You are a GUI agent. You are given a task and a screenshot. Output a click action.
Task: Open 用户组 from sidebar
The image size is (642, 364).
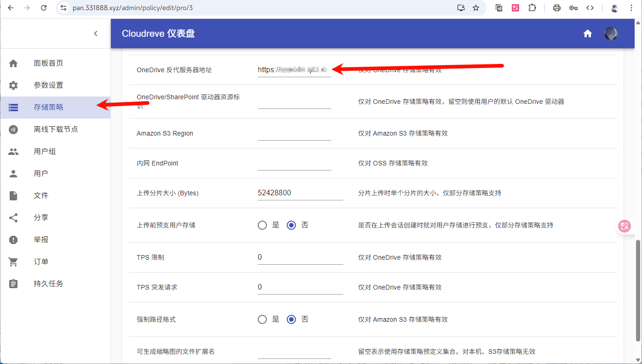point(45,152)
